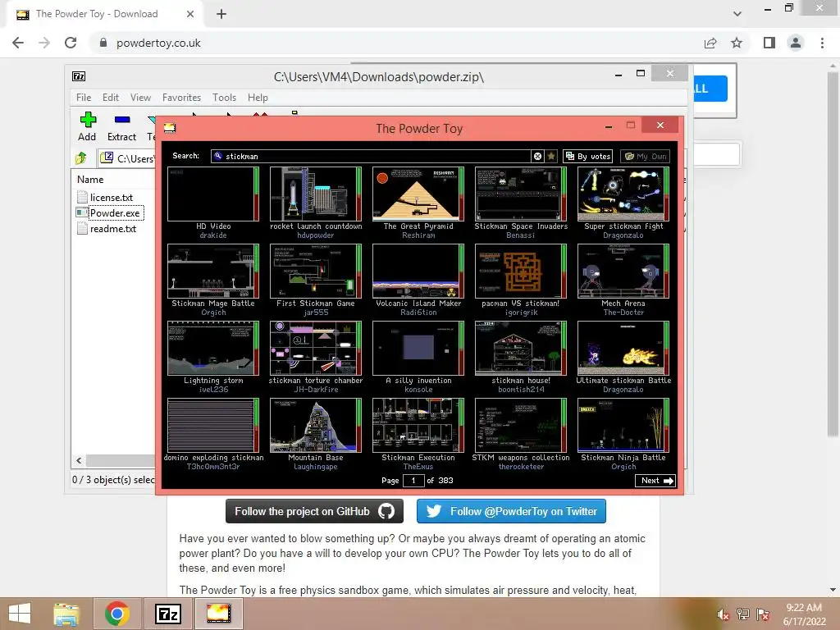Image resolution: width=840 pixels, height=630 pixels.
Task: Toggle favorites star in Powder Toy search
Action: pyautogui.click(x=551, y=156)
